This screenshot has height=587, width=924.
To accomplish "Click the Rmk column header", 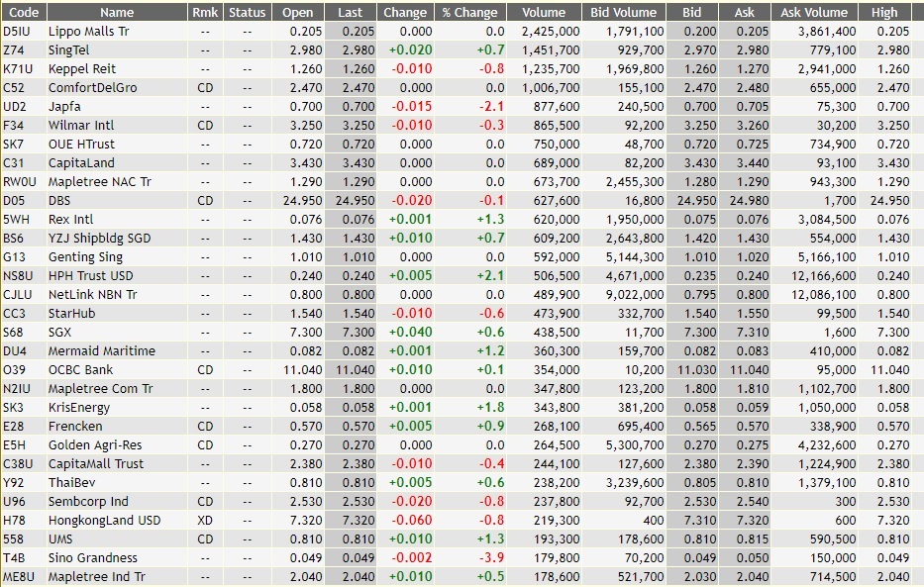I will click(205, 12).
